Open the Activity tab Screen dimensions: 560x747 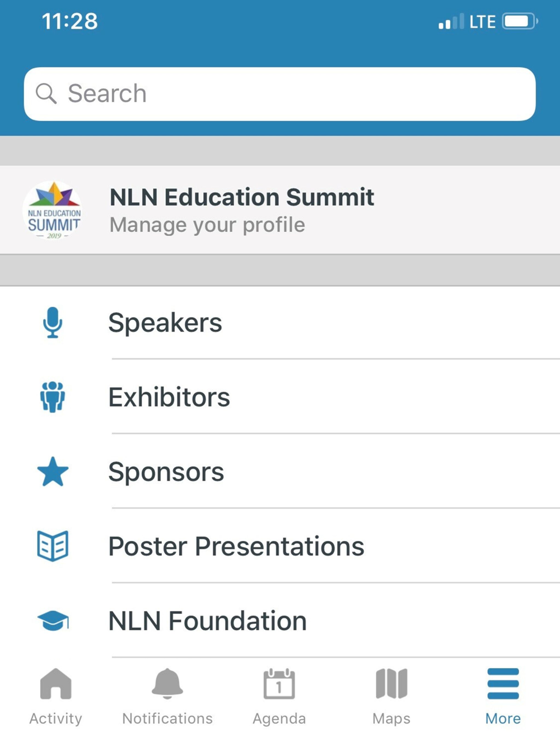(x=55, y=697)
